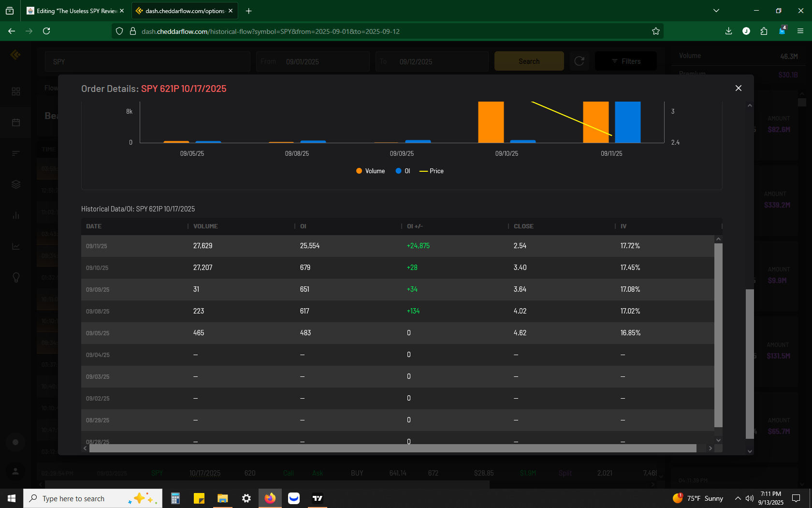
Task: Toggle the Price legend series
Action: click(431, 171)
